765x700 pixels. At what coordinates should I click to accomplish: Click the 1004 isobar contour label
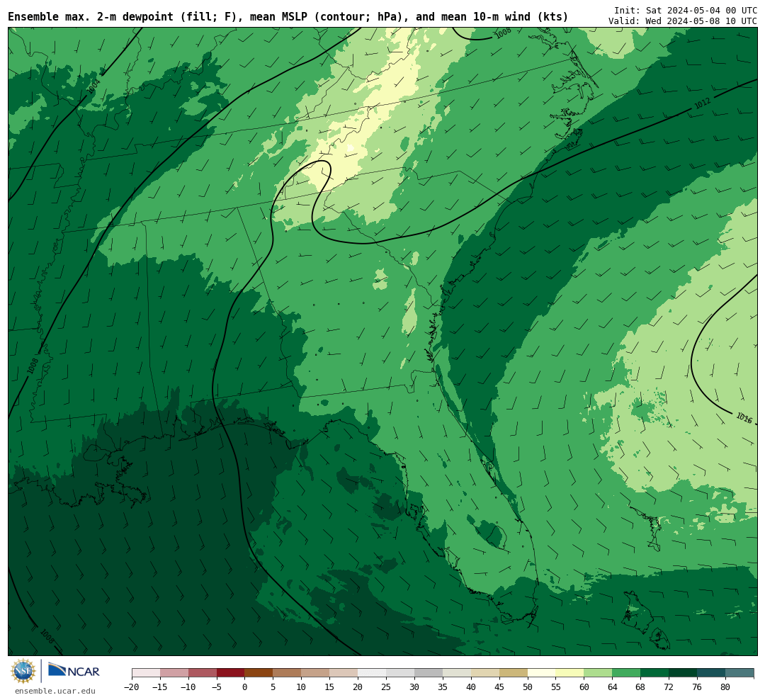(x=93, y=86)
